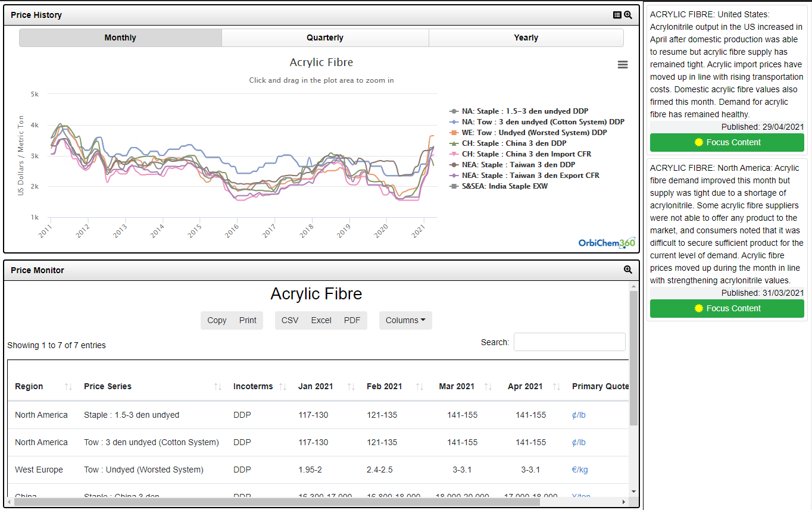This screenshot has height=510, width=812.
Task: Click the 'Published: 31/03/2021' date
Action: [763, 293]
